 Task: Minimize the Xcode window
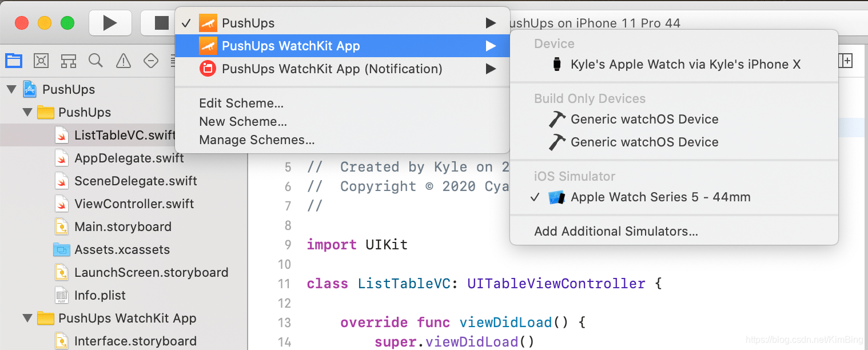[x=45, y=23]
